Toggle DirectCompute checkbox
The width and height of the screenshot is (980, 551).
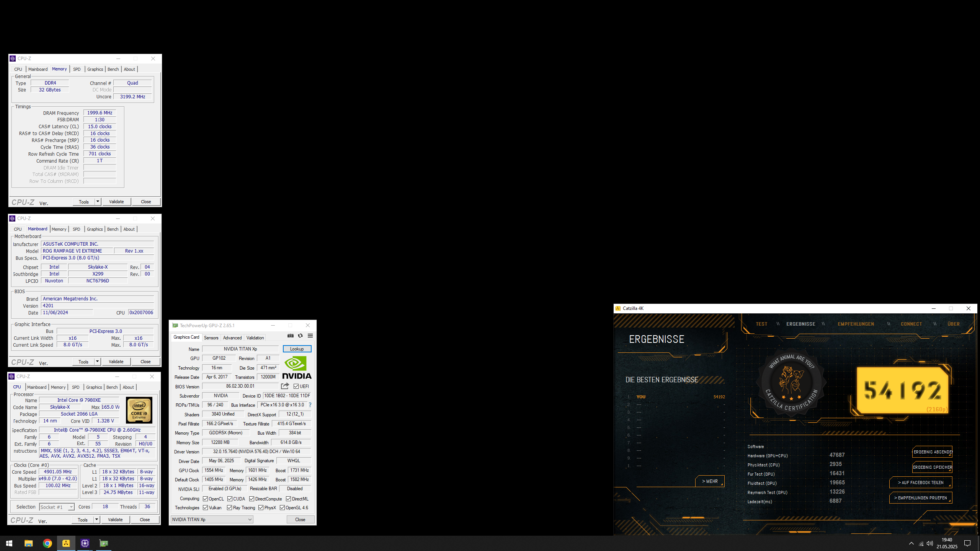[252, 499]
